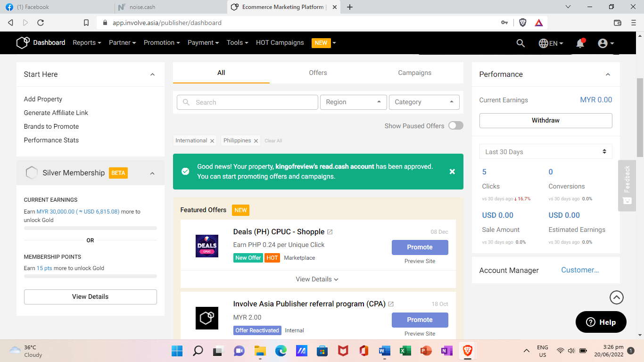Open the Last 30 Days period selector
The image size is (644, 362).
[545, 152]
